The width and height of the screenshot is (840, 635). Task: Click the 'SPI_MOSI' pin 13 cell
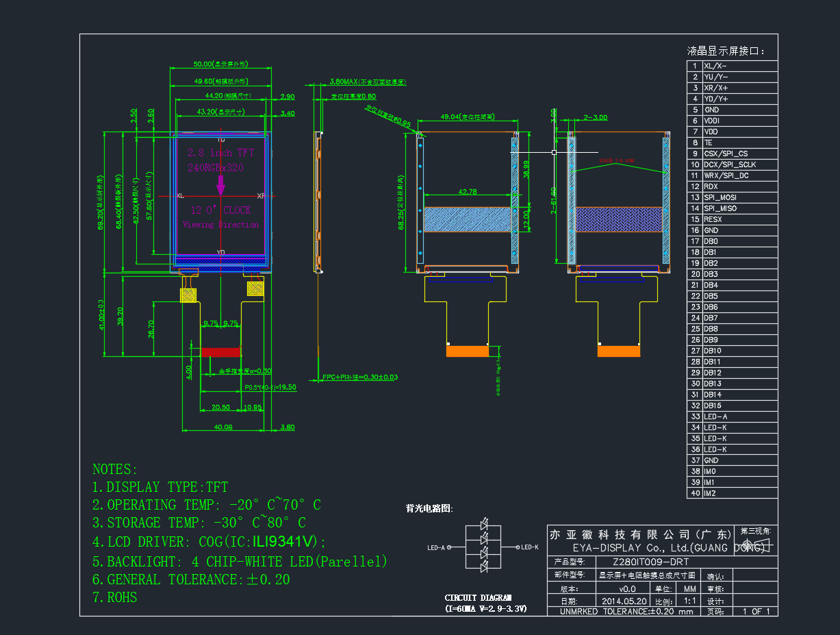(x=740, y=197)
